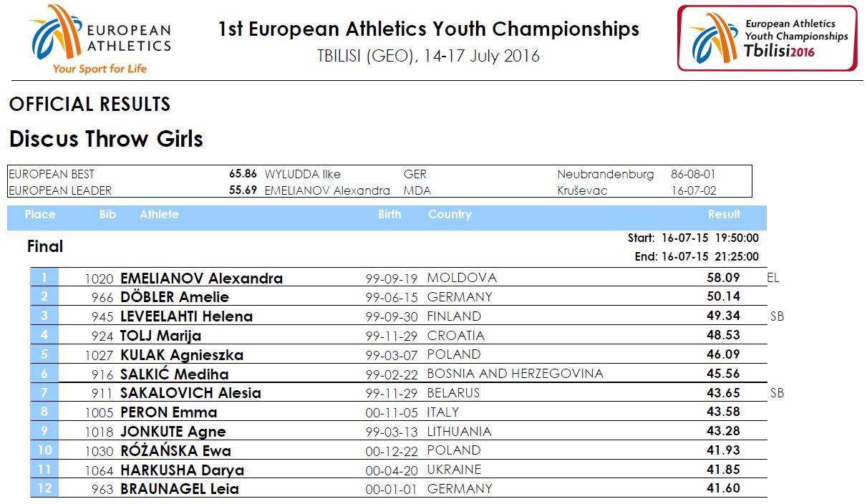Click the Country column header
The height and width of the screenshot is (504, 867).
[450, 214]
